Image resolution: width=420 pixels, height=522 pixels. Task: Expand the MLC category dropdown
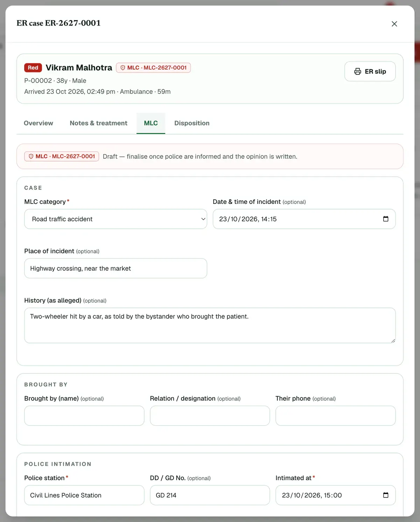[x=115, y=219]
